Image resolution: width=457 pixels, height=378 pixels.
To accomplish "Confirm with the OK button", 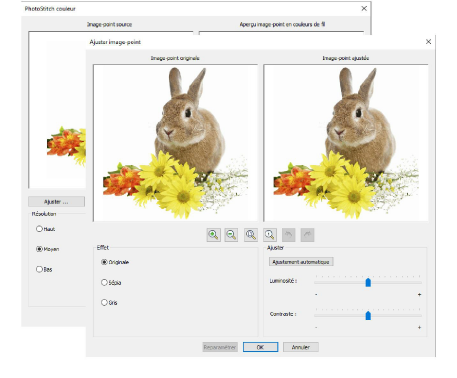I will (x=260, y=347).
